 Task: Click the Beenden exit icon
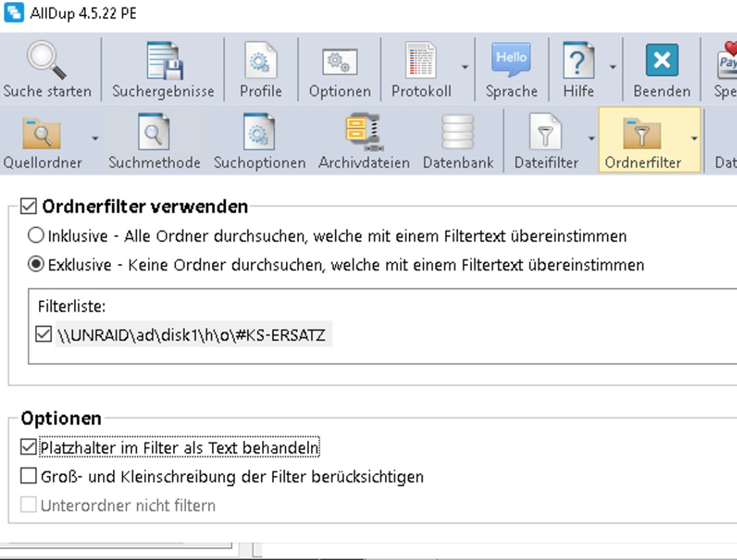pyautogui.click(x=661, y=61)
